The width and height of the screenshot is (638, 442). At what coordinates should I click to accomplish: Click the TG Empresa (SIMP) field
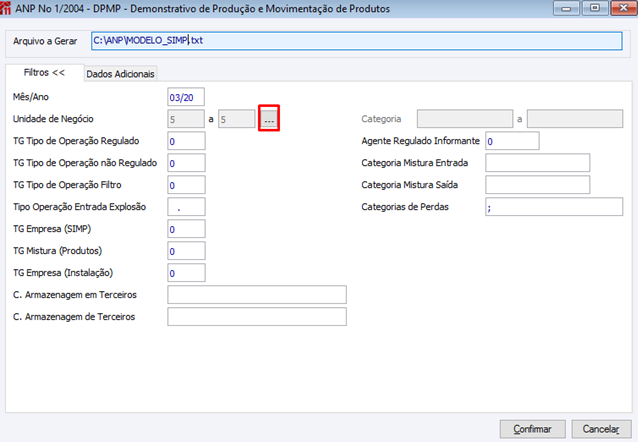click(186, 229)
